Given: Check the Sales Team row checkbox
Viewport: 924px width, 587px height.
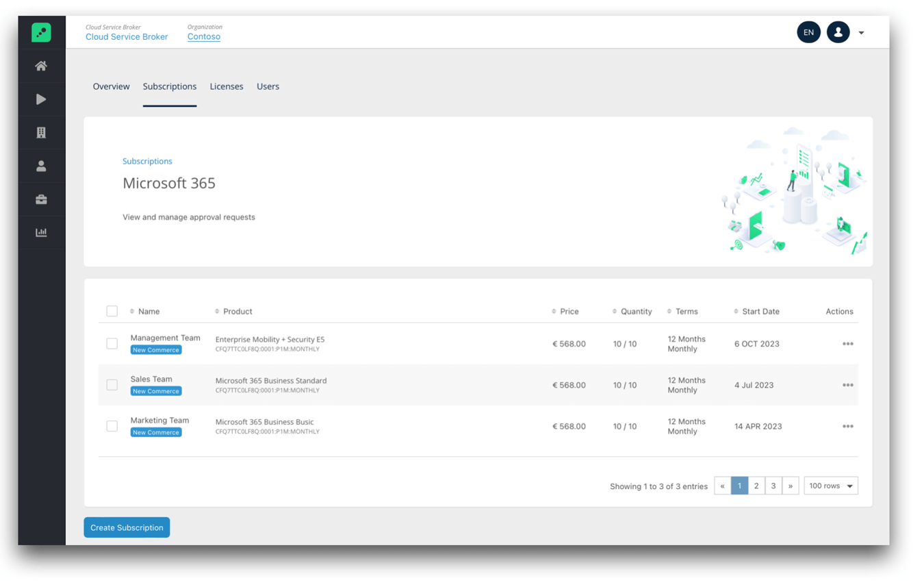Looking at the screenshot, I should [112, 384].
